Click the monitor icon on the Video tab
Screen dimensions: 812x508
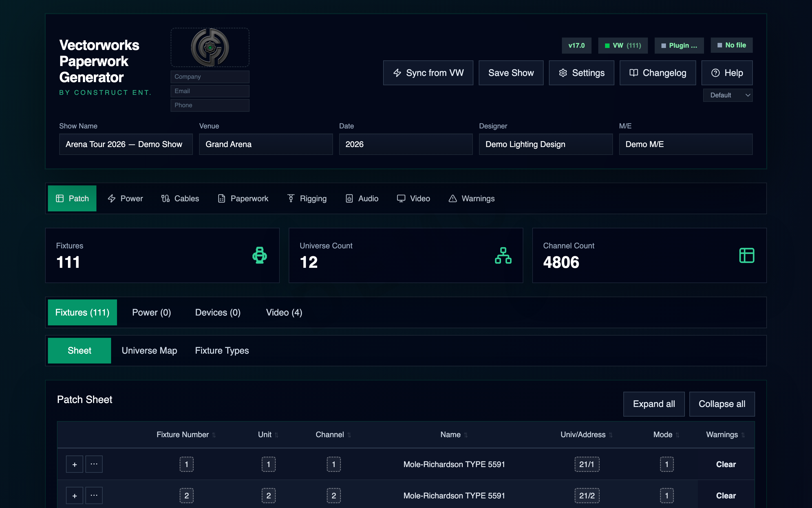[401, 199]
